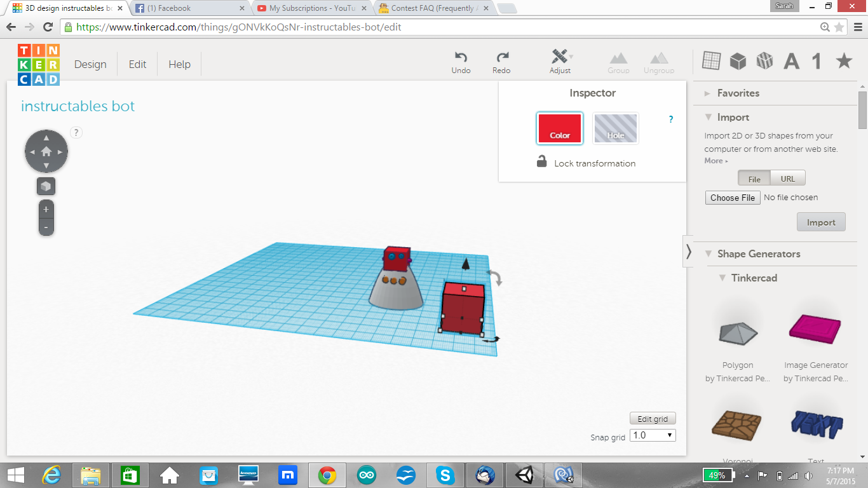The height and width of the screenshot is (488, 868).
Task: Open Internet Explorer from the taskbar
Action: point(53,475)
